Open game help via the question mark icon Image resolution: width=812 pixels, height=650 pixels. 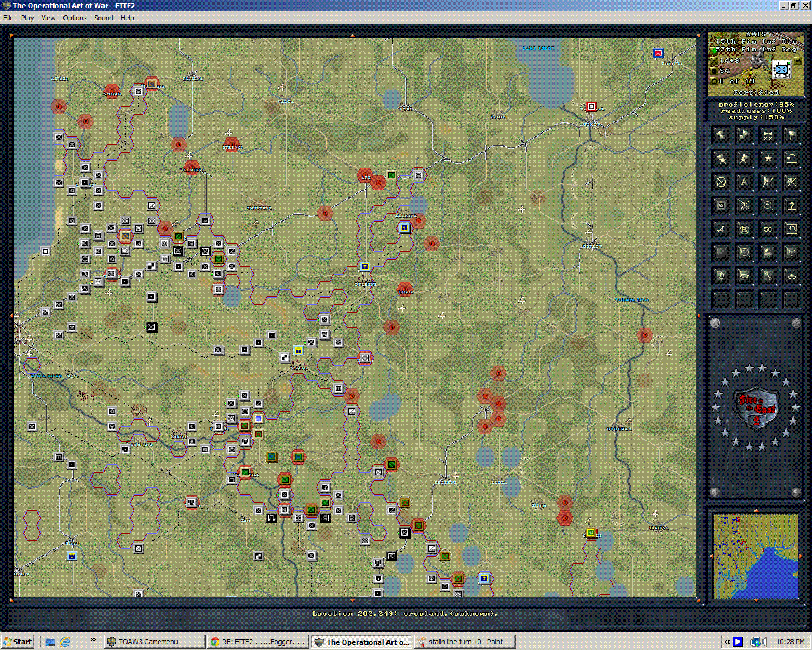[x=791, y=206]
